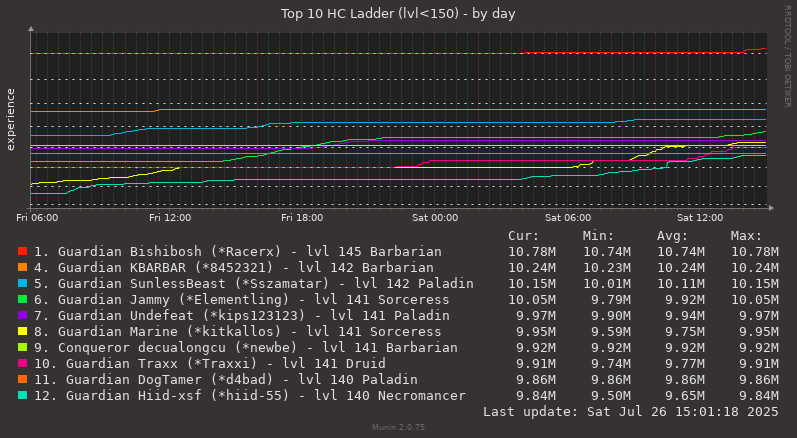Click the purple swatch for Guardian Undefeat

22,315
